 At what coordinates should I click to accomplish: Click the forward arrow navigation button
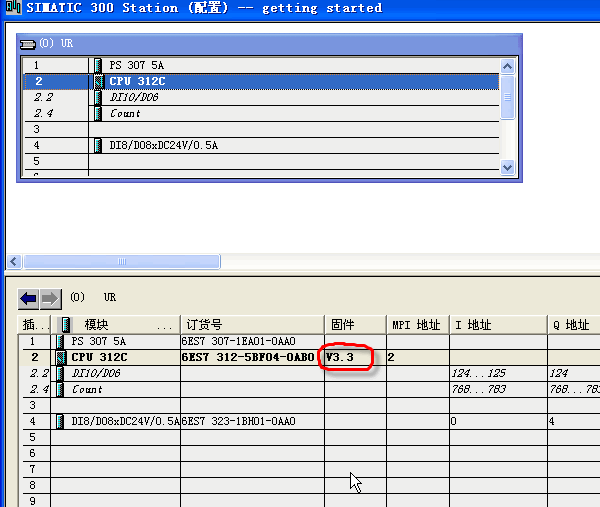tap(50, 298)
